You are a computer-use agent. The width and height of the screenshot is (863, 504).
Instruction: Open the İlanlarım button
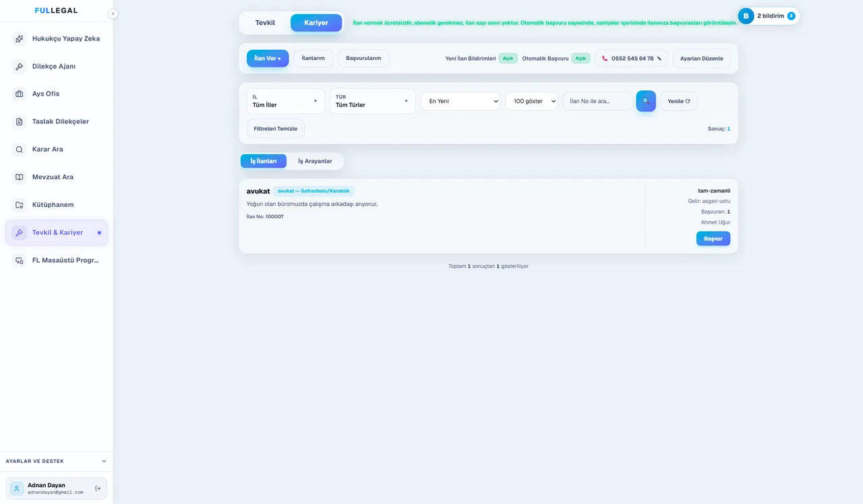(x=314, y=59)
